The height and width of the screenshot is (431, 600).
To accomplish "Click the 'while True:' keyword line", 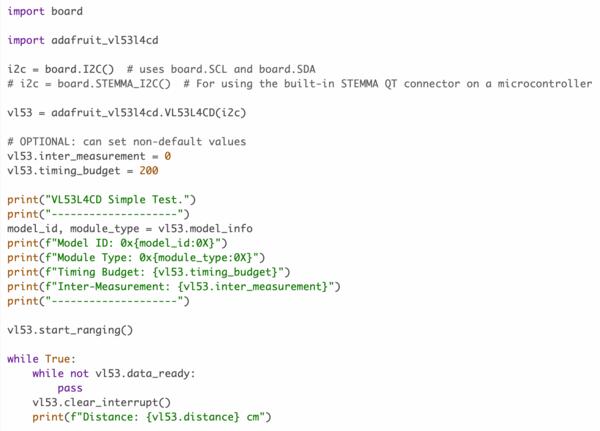I will coord(41,358).
